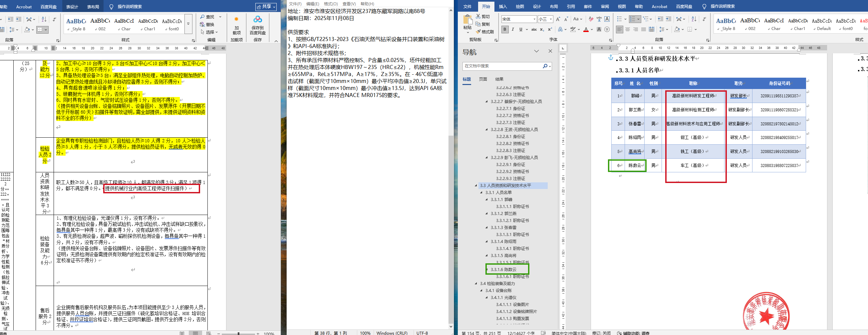Click the Distributed alignment icon

652,30
